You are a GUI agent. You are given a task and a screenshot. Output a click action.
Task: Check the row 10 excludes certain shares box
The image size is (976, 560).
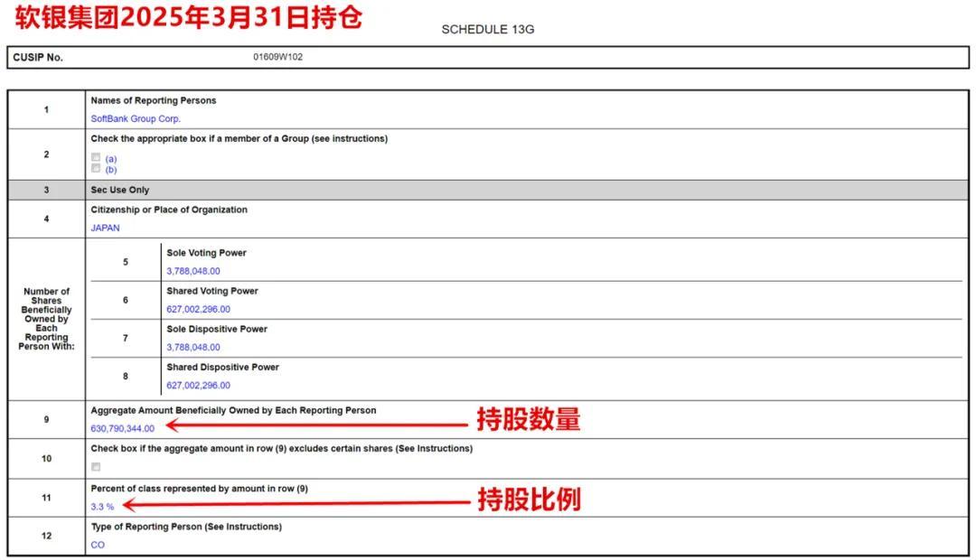tap(96, 467)
